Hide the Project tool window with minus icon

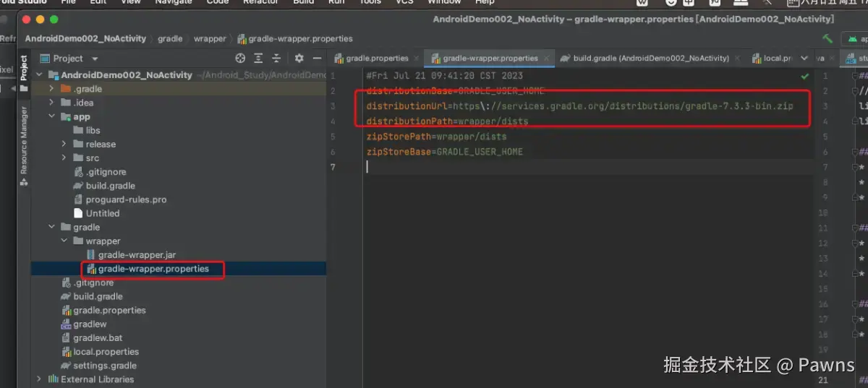click(317, 59)
